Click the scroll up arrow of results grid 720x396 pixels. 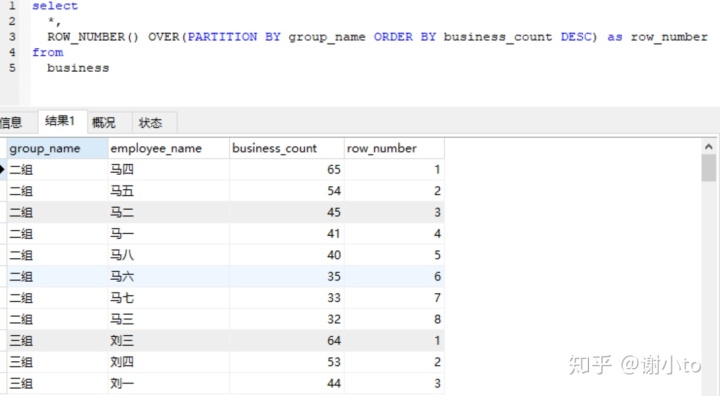tap(709, 147)
